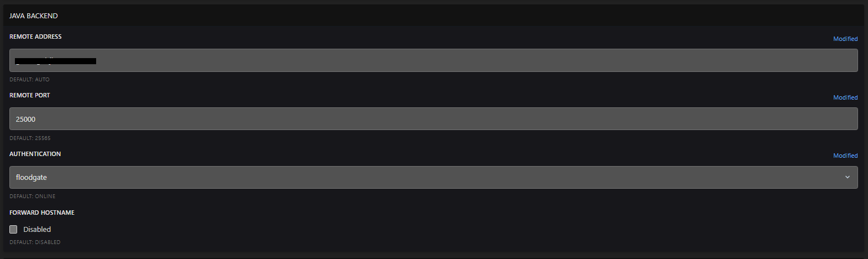Select the floodgate value text
The image size is (868, 259).
tap(31, 177)
